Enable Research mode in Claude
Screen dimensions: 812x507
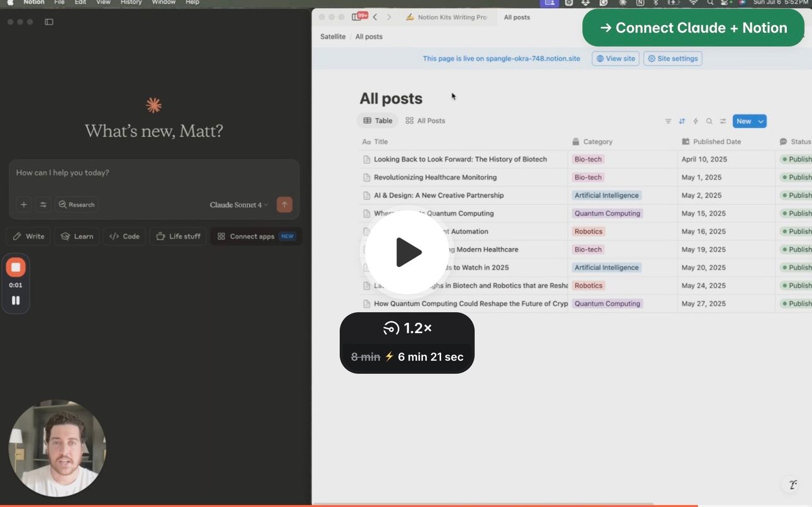[77, 204]
